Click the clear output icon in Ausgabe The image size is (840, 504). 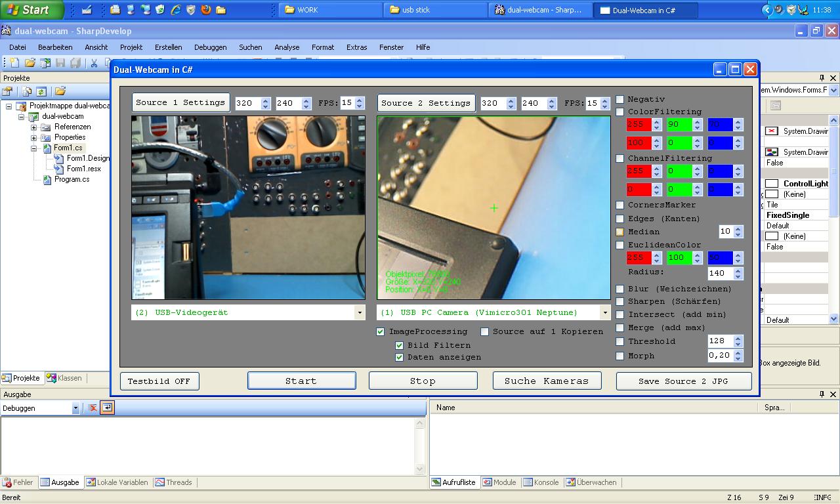point(93,408)
